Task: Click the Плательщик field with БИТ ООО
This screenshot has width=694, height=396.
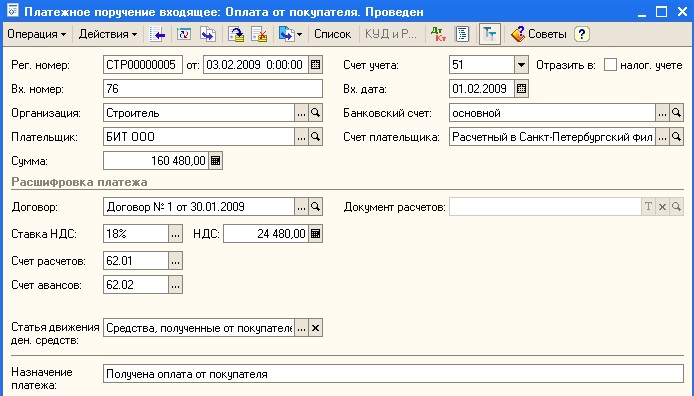Action: [199, 137]
